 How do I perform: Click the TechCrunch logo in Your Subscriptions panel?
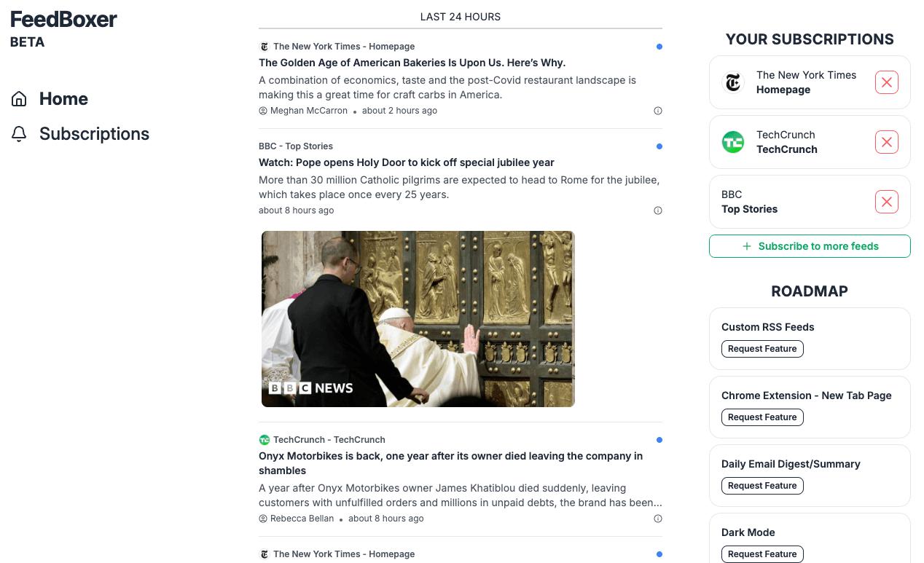point(733,142)
